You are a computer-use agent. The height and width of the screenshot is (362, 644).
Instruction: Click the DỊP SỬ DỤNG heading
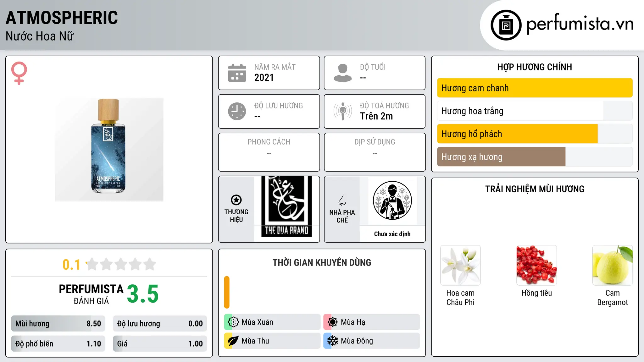[375, 142]
